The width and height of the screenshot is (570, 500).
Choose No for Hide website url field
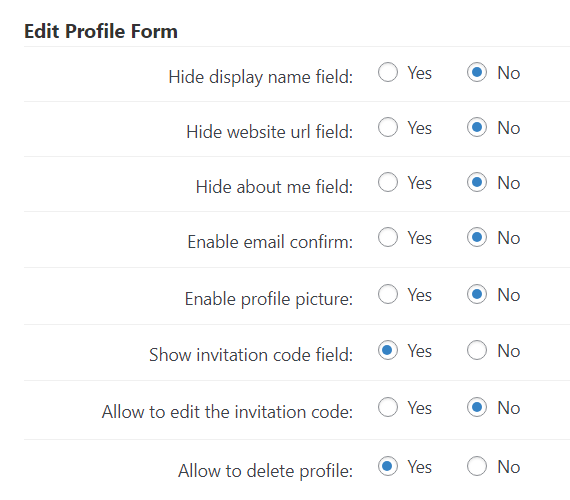[x=477, y=127]
